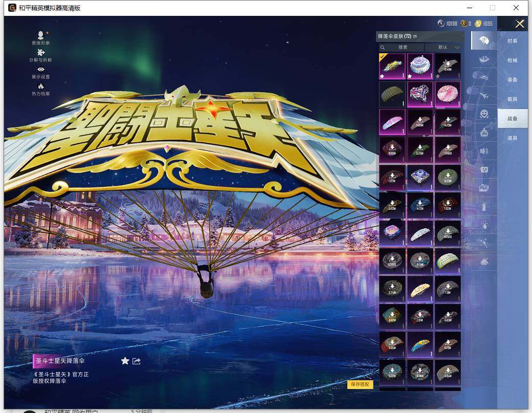This screenshot has height=413, width=532.
Task: Click the magnifier icon in the search box
Action: tap(383, 47)
